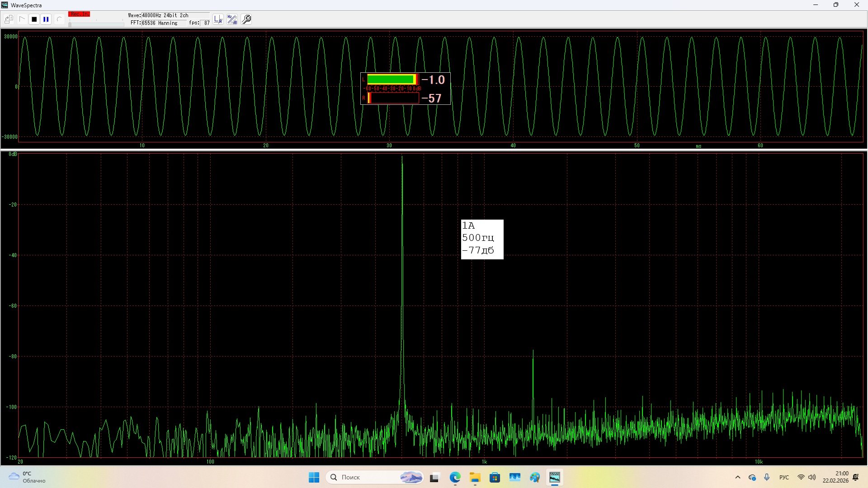Click the playback position slider
Viewport: 868px width, 488px height.
[x=96, y=24]
